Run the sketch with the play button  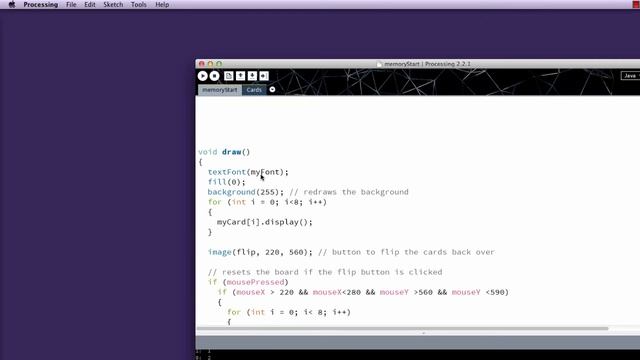[x=202, y=76]
